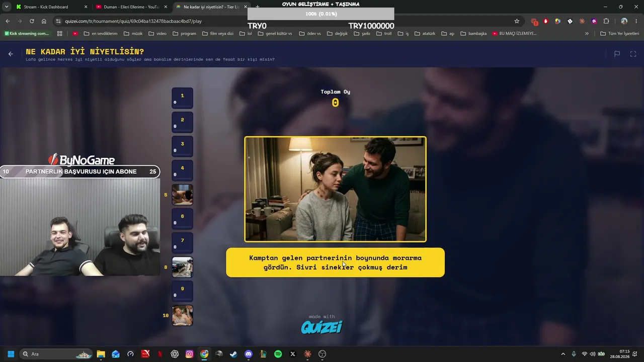Close the Stream - Kick Dashboard tab
644x362 pixels.
pos(86,7)
